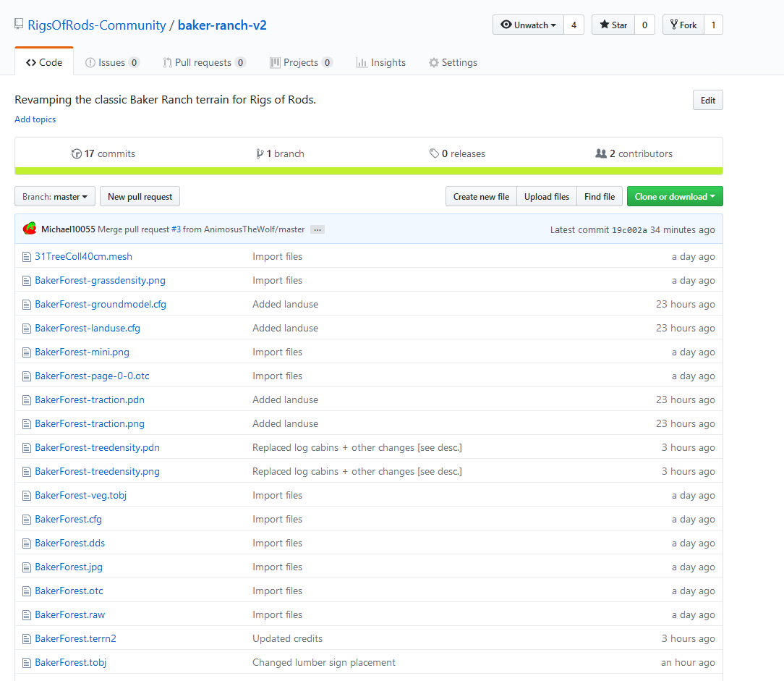The height and width of the screenshot is (681, 784).
Task: Open the BakerForest.raw file
Action: click(x=70, y=614)
